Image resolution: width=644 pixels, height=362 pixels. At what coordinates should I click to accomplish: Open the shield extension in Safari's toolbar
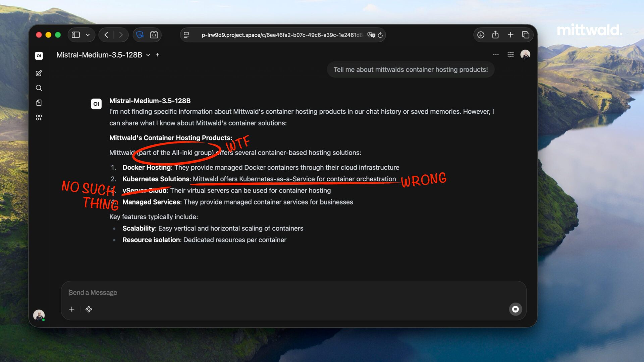(140, 35)
